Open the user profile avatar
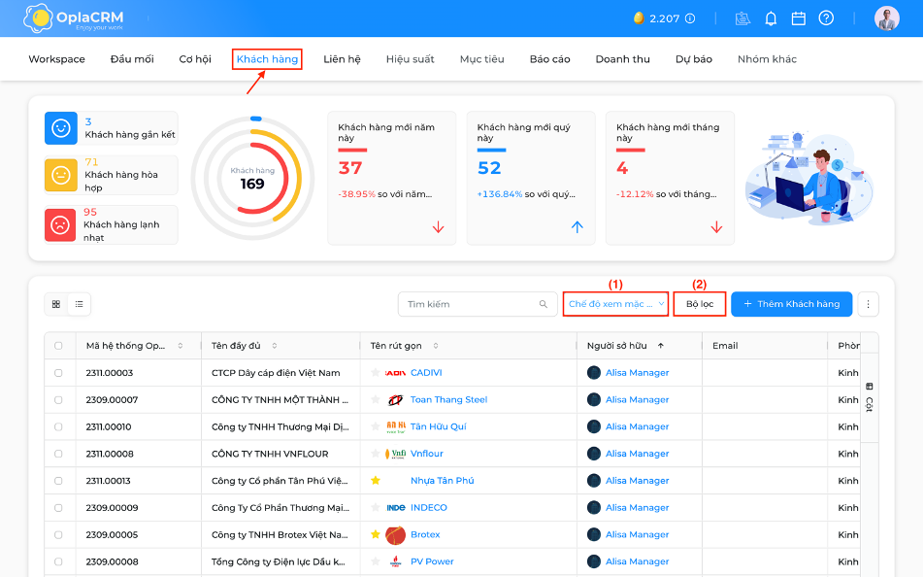Screen dimensions: 924x577 (886, 18)
